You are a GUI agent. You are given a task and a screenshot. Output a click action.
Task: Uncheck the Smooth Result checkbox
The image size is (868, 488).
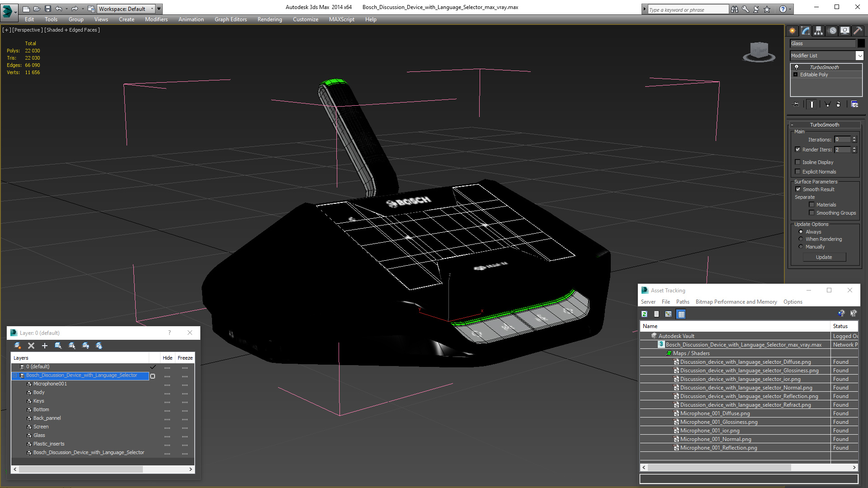(x=798, y=189)
